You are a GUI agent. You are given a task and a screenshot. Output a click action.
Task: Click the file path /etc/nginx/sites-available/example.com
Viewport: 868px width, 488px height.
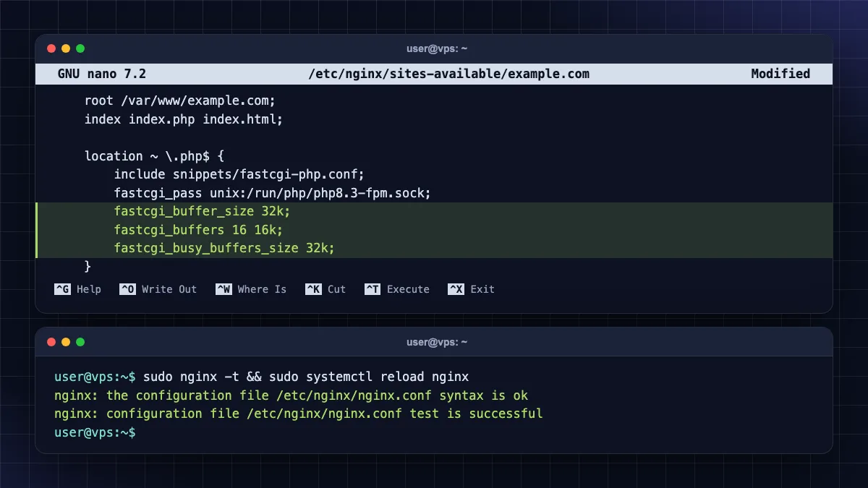(449, 74)
